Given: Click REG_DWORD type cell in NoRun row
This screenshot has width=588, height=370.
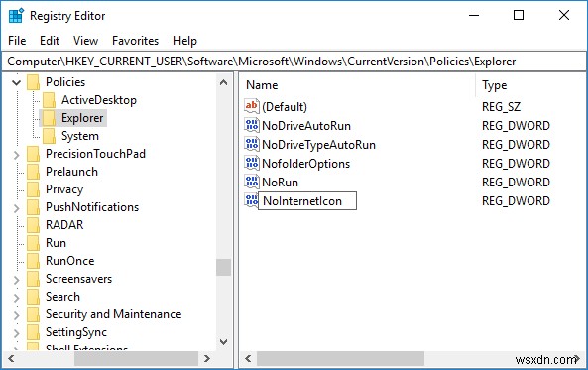Looking at the screenshot, I should click(516, 183).
